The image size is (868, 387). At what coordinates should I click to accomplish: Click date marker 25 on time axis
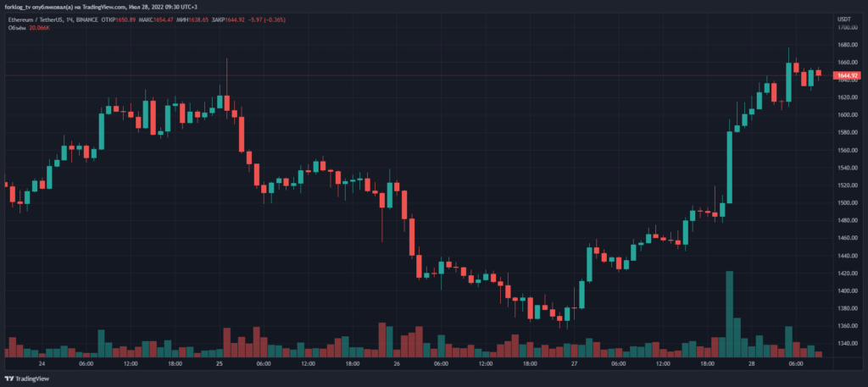[x=220, y=364]
